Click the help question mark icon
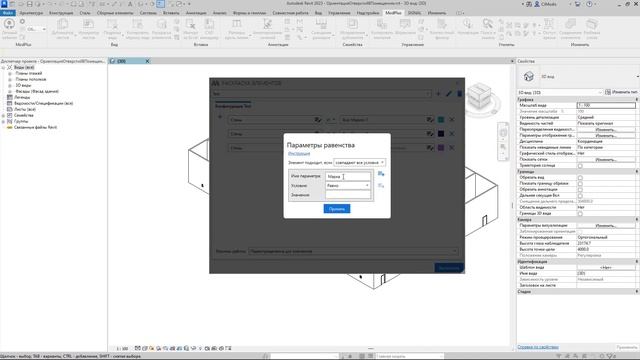 click(589, 4)
